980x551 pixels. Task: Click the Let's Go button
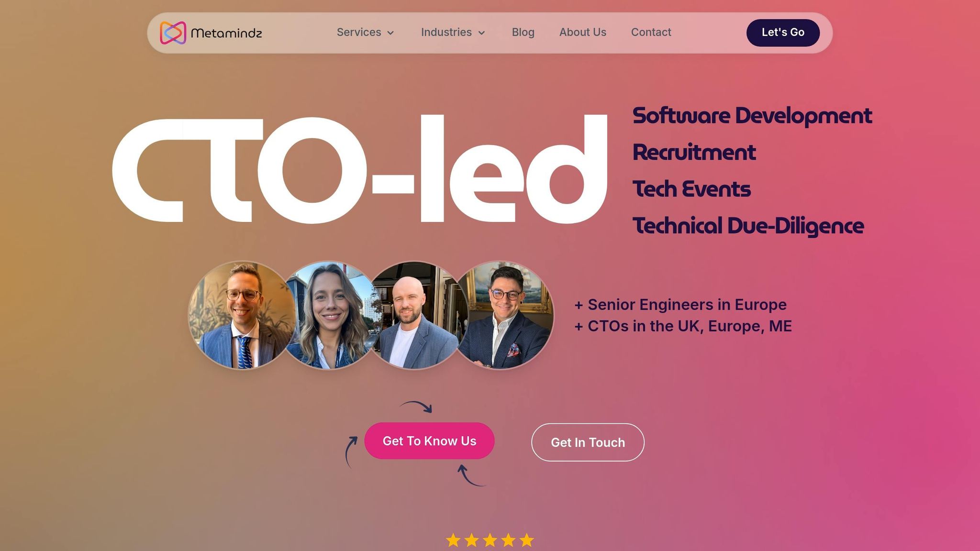[x=783, y=33]
